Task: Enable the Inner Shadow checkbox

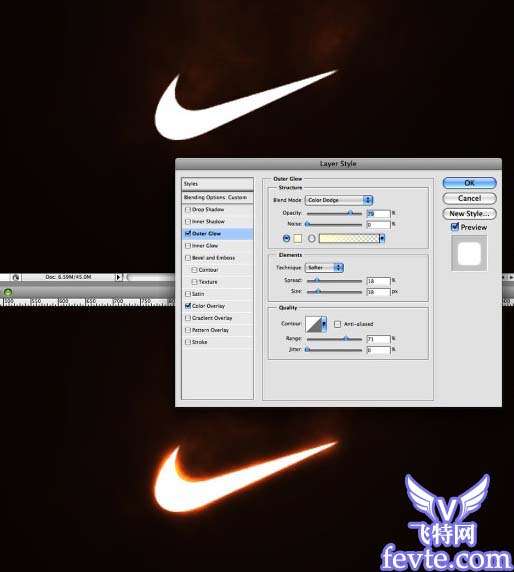Action: coord(188,221)
